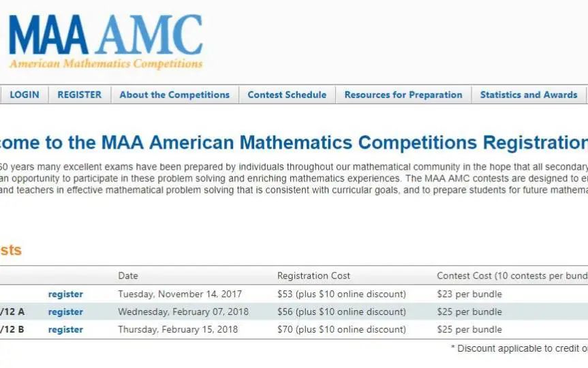Open Statistics and Awards menu

click(529, 95)
